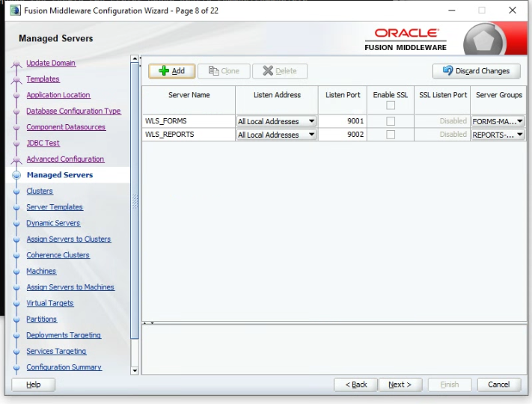Toggle the Enable SSL header checkbox
The width and height of the screenshot is (532, 404).
(391, 105)
